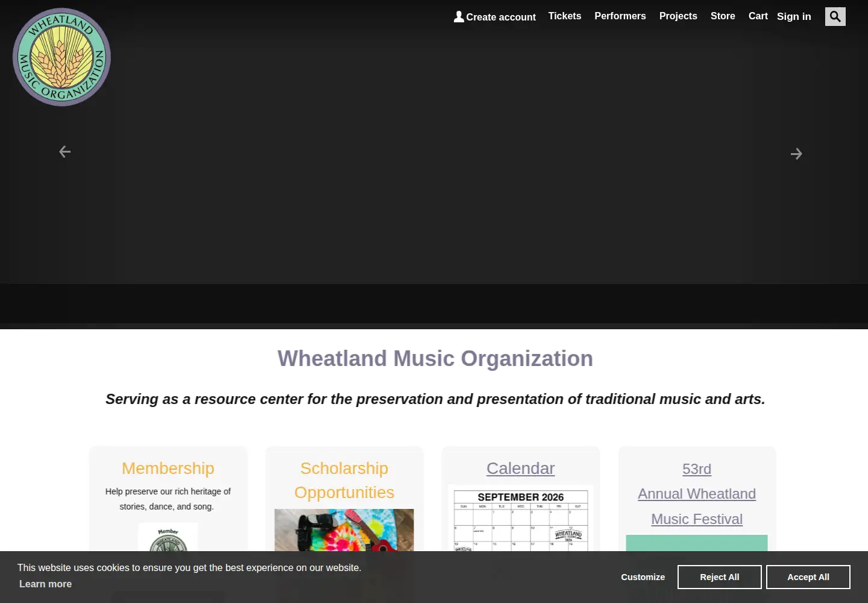Open the Projects menu item

pyautogui.click(x=678, y=16)
